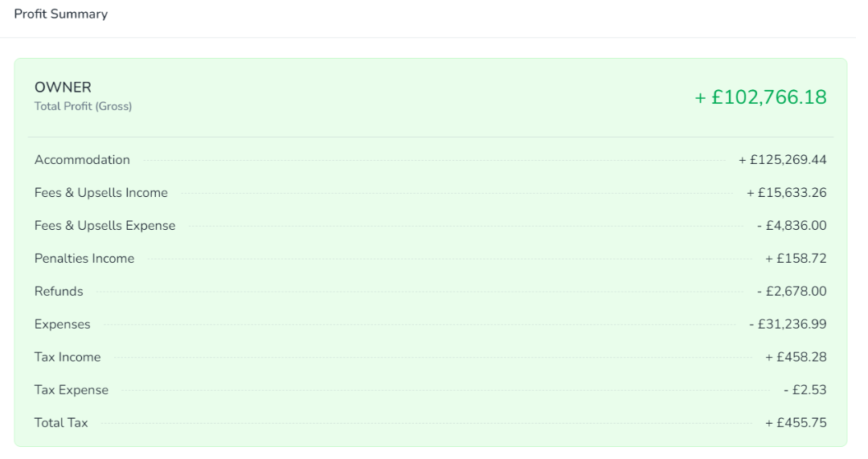
Task: Click the Accommodation amount £125,269.44
Action: point(782,160)
